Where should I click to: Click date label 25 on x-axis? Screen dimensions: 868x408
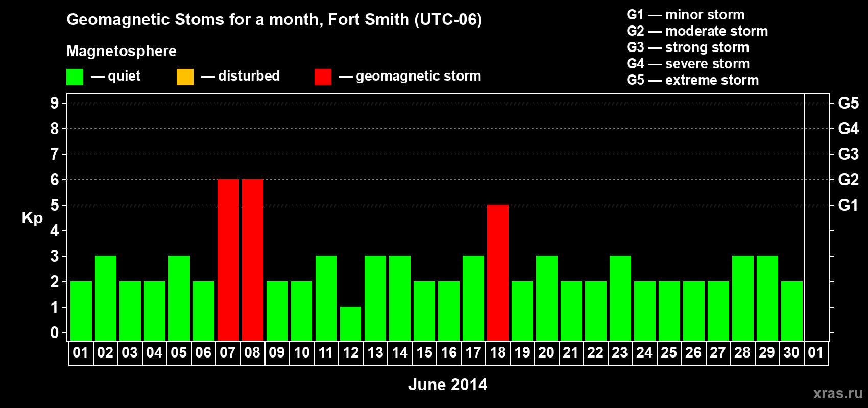pos(669,352)
